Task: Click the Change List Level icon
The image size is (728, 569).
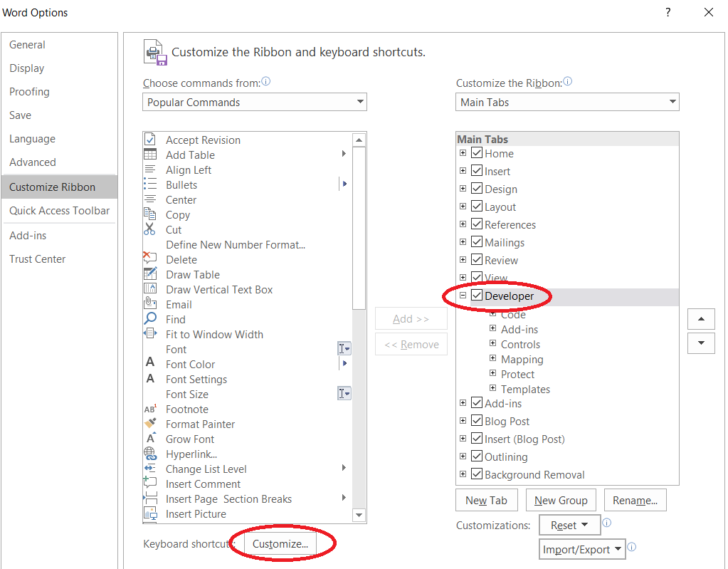Action: tap(150, 468)
